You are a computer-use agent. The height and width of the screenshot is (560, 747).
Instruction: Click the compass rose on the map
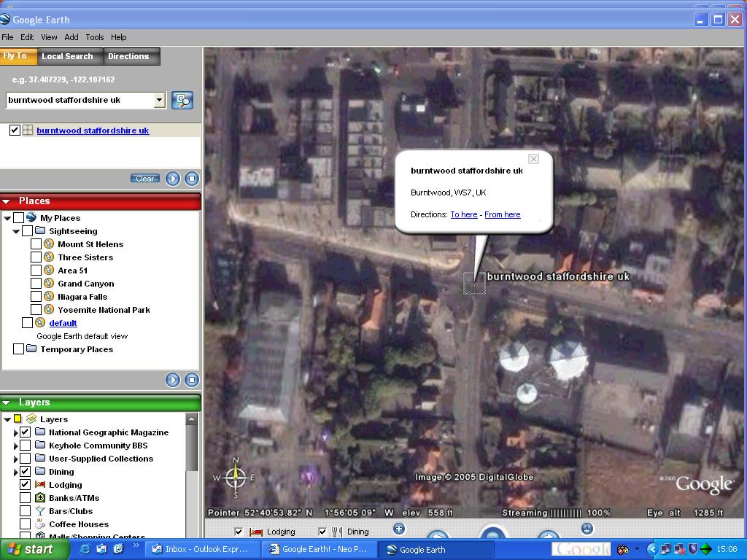click(235, 478)
